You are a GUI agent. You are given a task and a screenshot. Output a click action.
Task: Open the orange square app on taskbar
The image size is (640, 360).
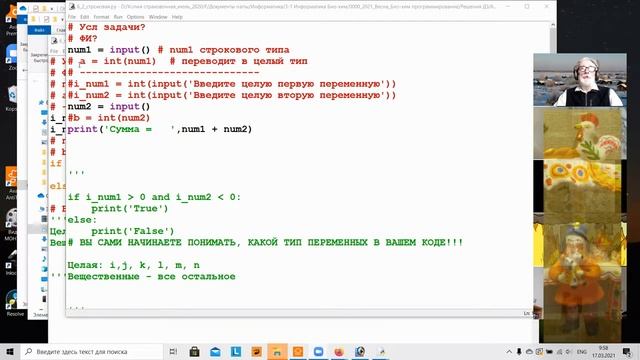(298, 351)
